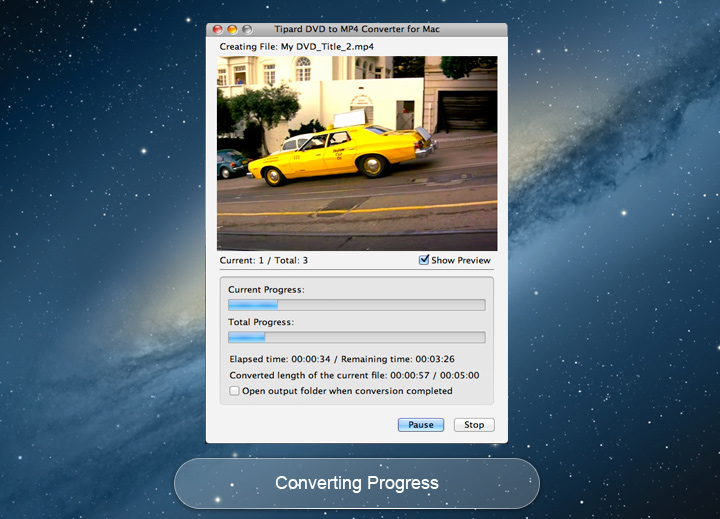Click the 'Creating File: My DVD_Title_2.mp4' text
The height and width of the screenshot is (519, 720).
click(x=297, y=47)
